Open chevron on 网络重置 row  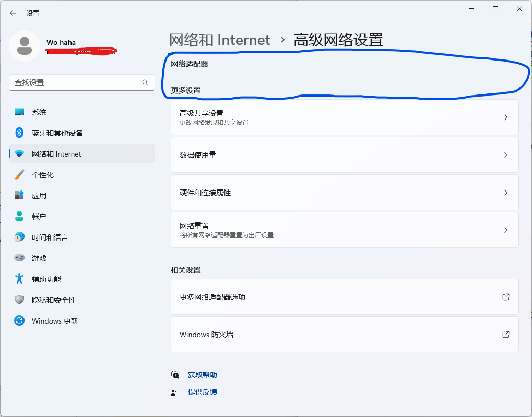[x=506, y=230]
